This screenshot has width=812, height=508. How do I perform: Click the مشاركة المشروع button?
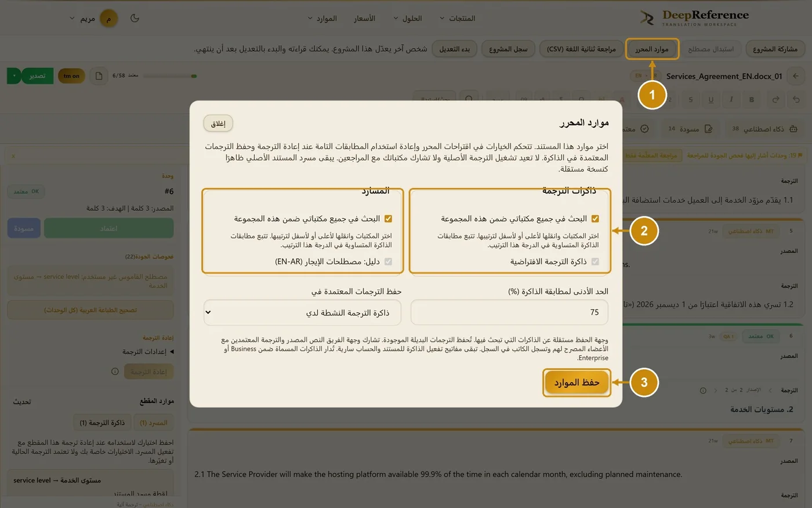coord(775,49)
